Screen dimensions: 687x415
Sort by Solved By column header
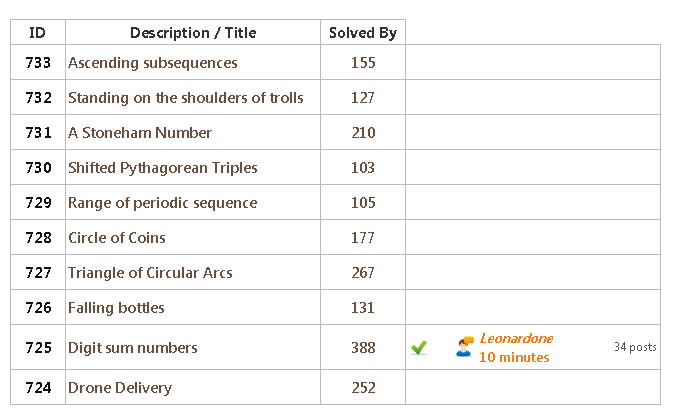363,33
